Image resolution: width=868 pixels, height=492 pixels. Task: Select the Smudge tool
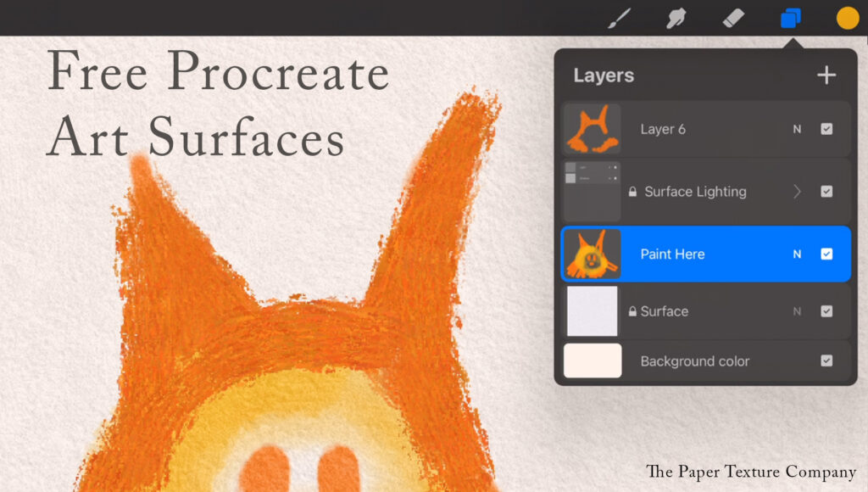676,17
